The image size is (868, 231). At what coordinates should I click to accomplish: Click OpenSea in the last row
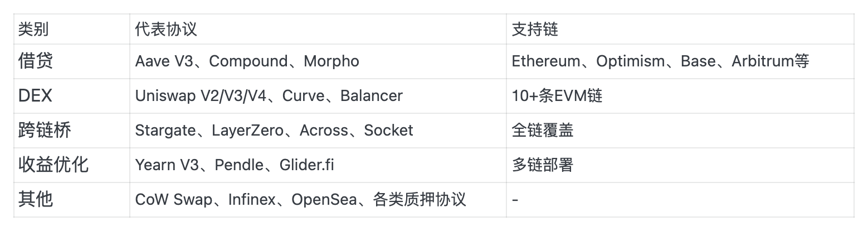[324, 199]
